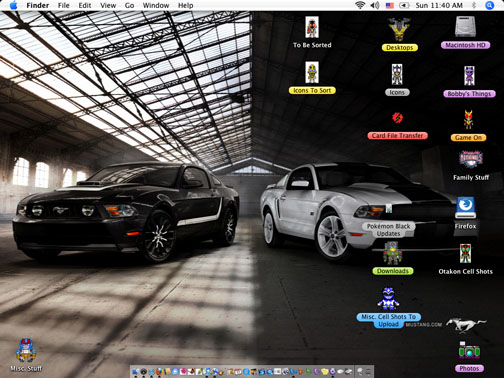Open the Window menu
The height and width of the screenshot is (378, 504).
pyautogui.click(x=156, y=5)
